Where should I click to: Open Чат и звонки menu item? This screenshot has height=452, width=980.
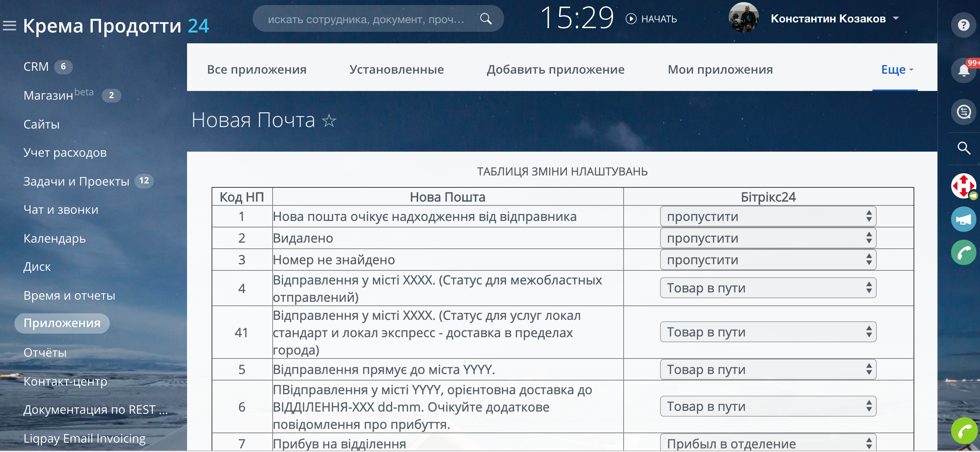click(61, 210)
